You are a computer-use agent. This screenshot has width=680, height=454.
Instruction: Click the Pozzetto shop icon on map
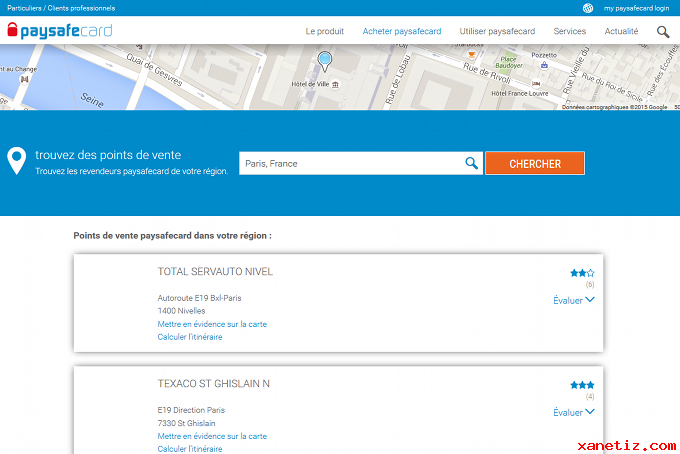pyautogui.click(x=544, y=65)
